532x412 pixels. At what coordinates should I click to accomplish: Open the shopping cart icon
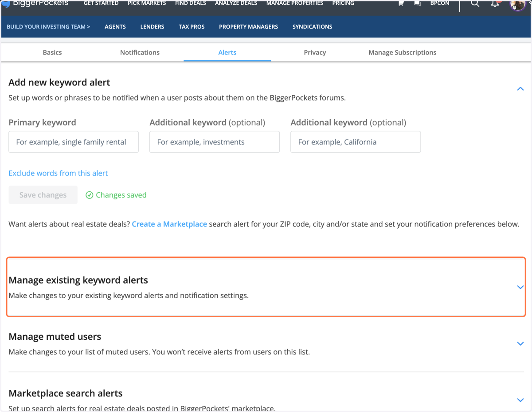[x=401, y=3]
